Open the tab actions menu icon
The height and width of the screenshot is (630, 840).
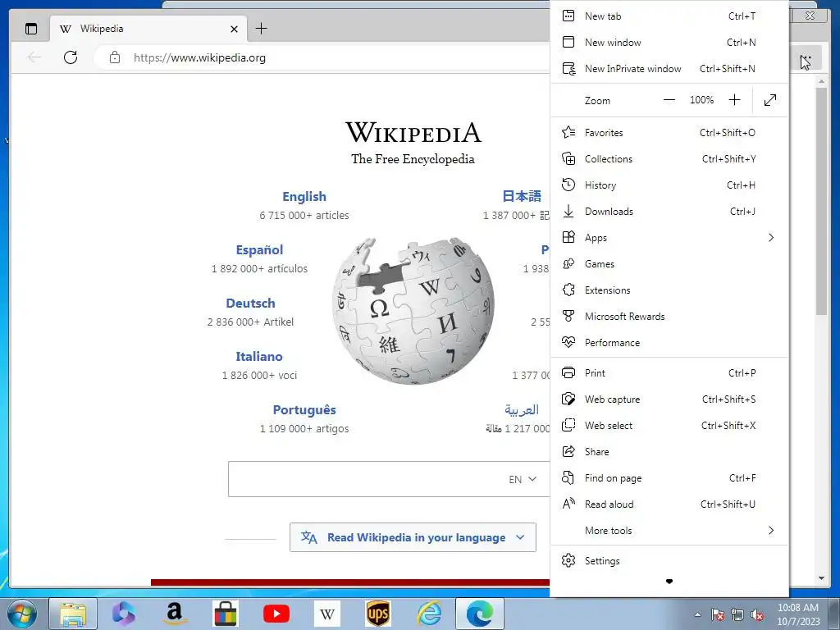click(31, 29)
